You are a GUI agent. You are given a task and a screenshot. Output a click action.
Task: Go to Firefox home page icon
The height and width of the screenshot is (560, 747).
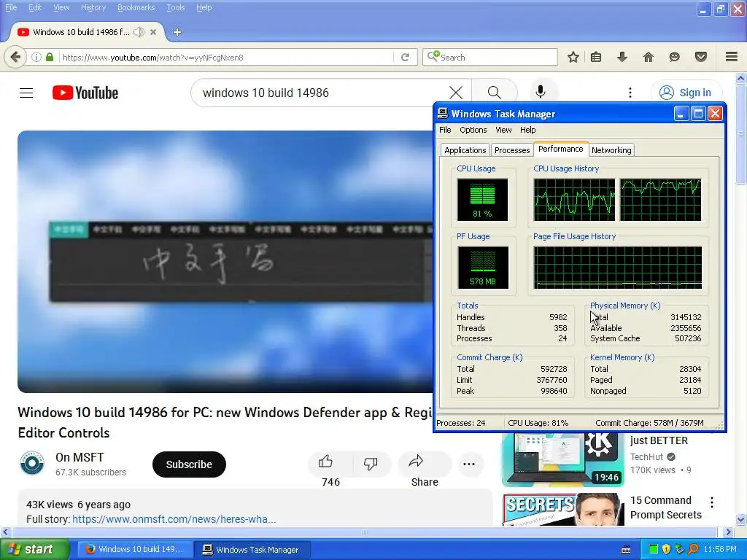click(649, 57)
